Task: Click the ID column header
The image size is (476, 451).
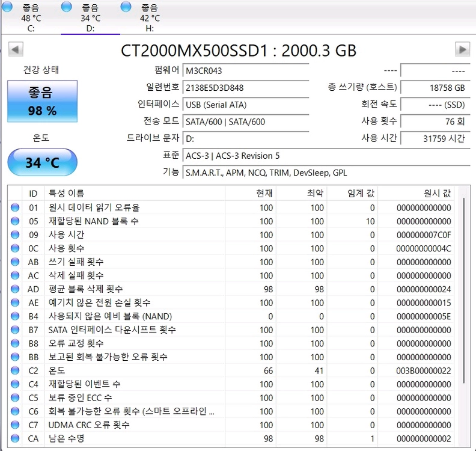Action: (34, 193)
